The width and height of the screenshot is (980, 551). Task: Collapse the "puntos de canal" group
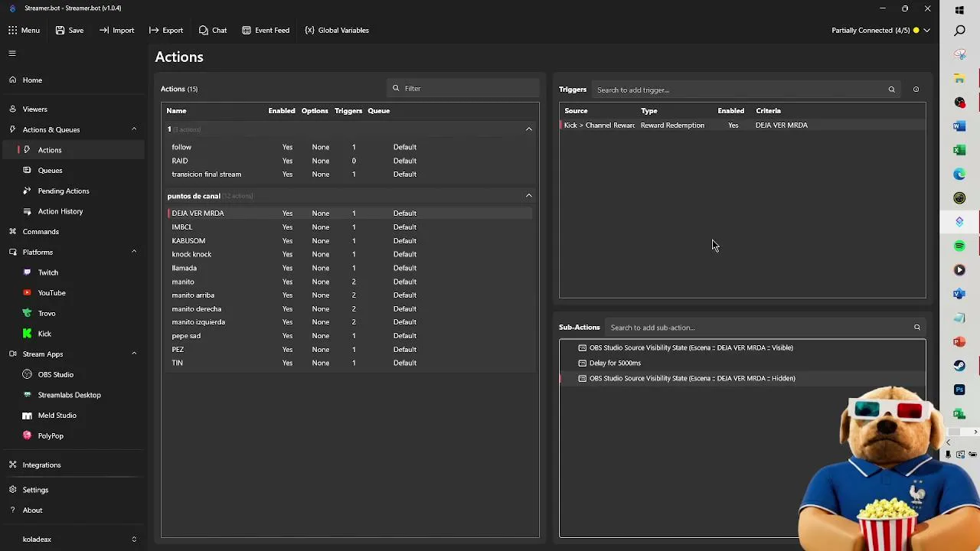tap(528, 196)
